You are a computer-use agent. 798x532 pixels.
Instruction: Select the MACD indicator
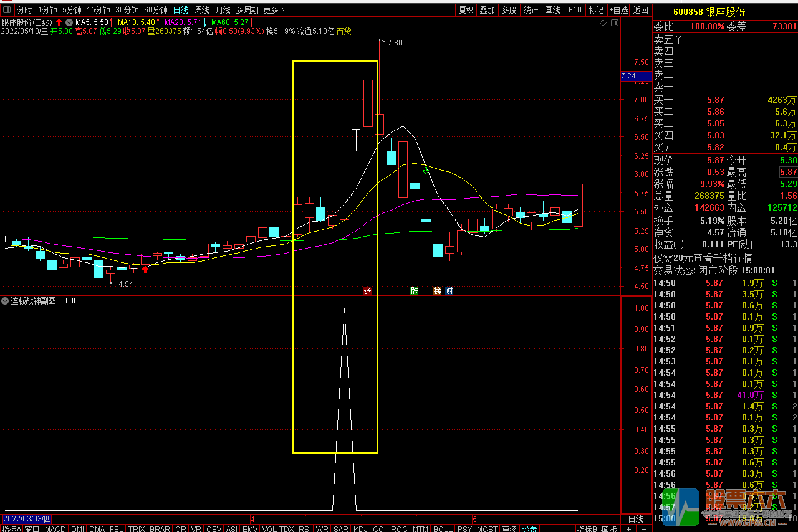pyautogui.click(x=55, y=528)
